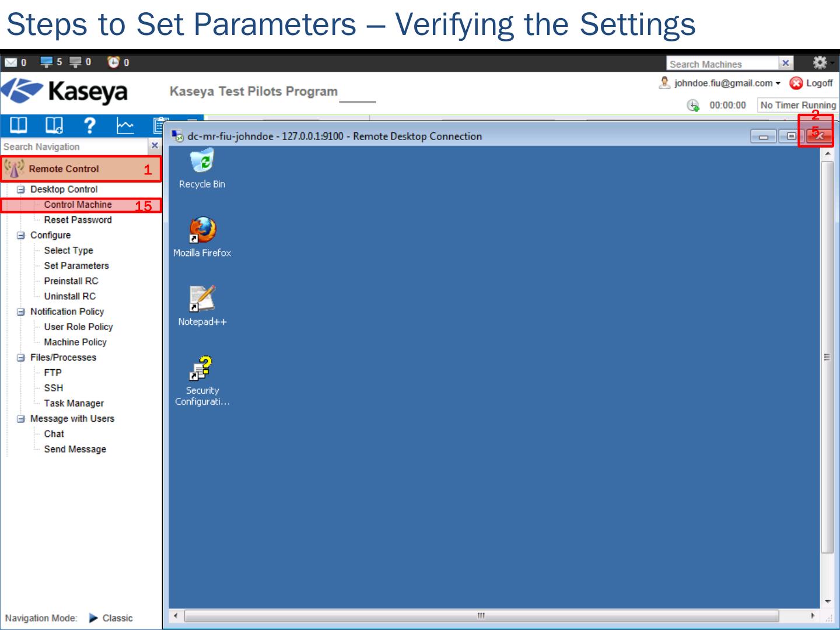The height and width of the screenshot is (630, 840).
Task: Open Task Manager in the navigation tree
Action: pos(73,403)
